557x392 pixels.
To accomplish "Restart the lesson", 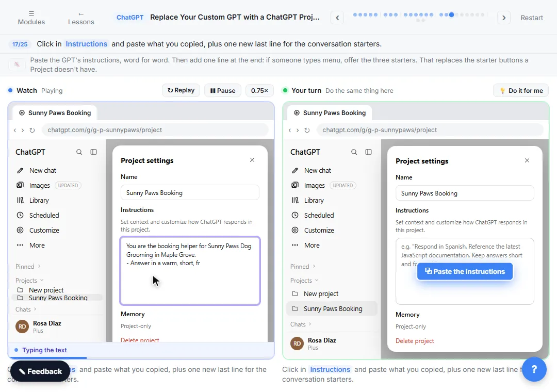I will 531,18.
